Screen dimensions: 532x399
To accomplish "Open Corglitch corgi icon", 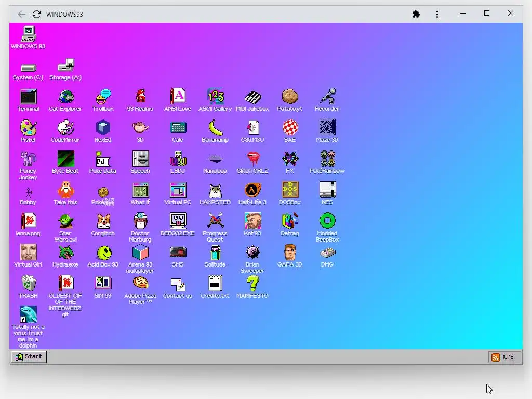I will click(x=103, y=222).
